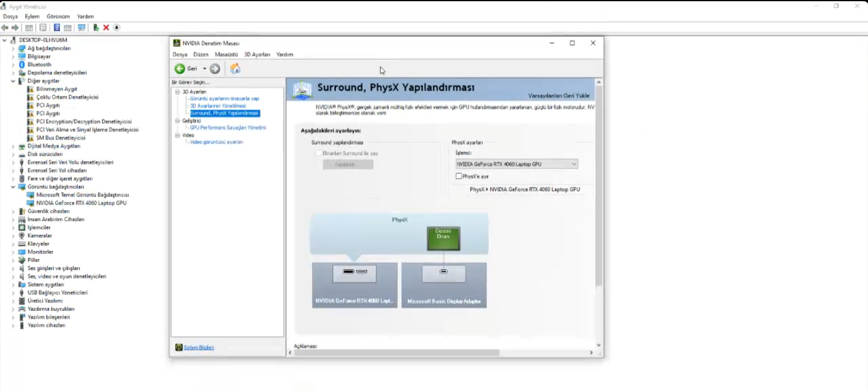868x391 pixels.
Task: Click the Home icon in NVIDIA Control Panel
Action: (235, 68)
